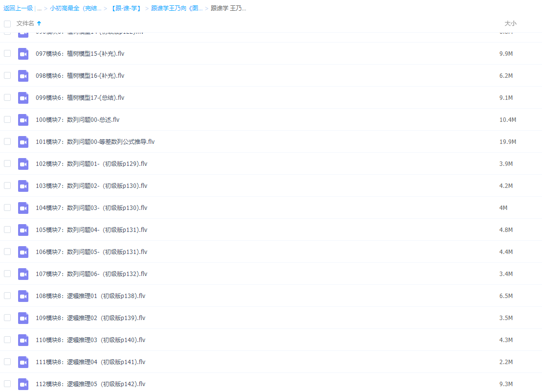Check the box next to 105模块7：数列问题04

coord(7,230)
